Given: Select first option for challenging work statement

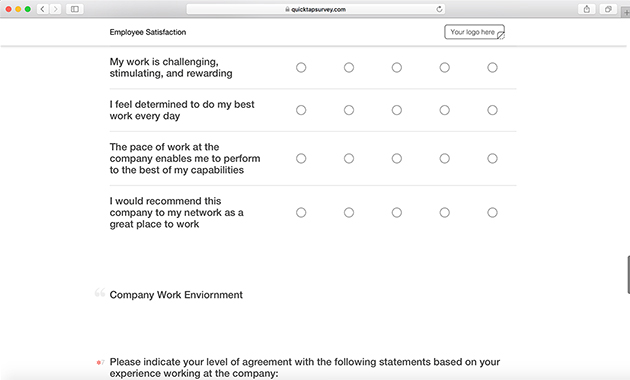Looking at the screenshot, I should [301, 67].
